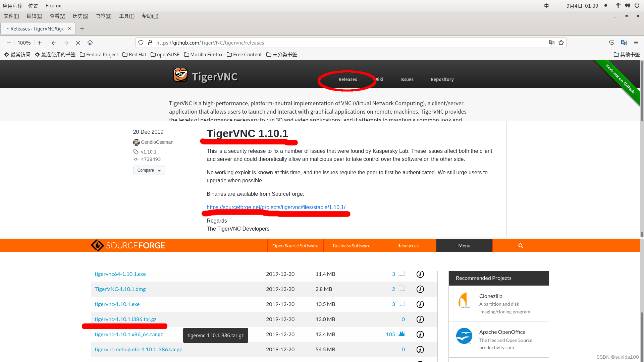Click the info icon for tigervnc64-1.10.1.exe
The width and height of the screenshot is (644, 362).
pos(420,274)
